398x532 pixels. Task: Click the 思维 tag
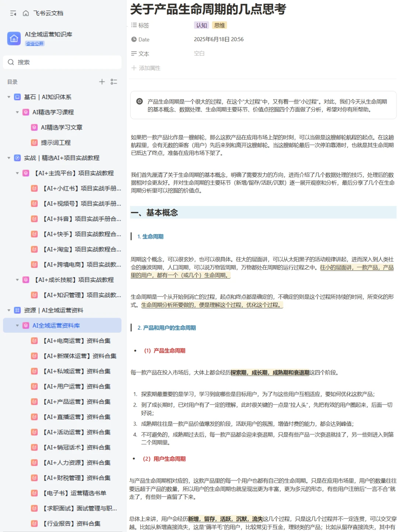(x=219, y=25)
